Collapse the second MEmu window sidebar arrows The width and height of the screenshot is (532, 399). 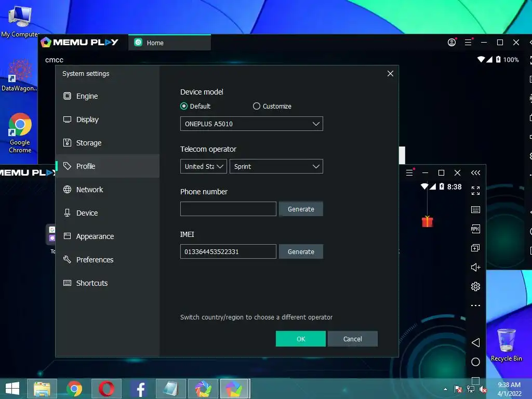pyautogui.click(x=476, y=172)
